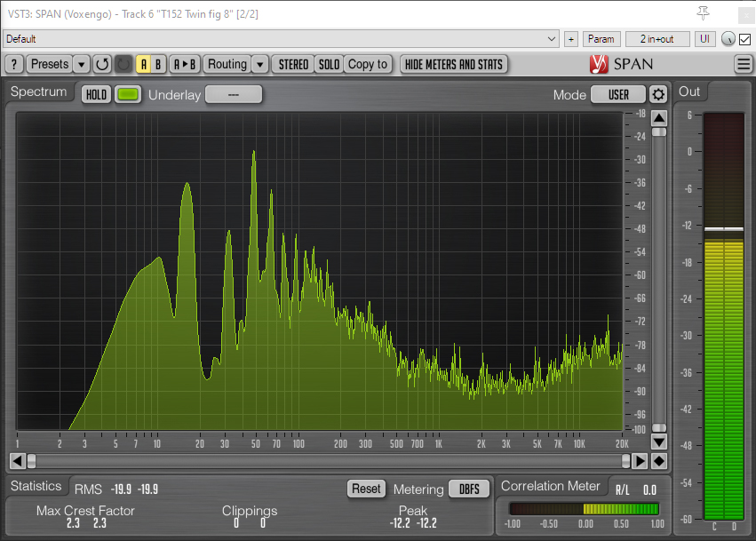Viewport: 756px width, 541px height.
Task: Open the spectrum mode settings gear
Action: (x=657, y=95)
